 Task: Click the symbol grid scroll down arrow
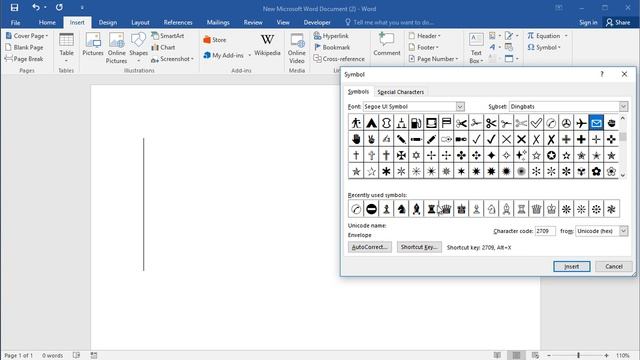pyautogui.click(x=622, y=175)
